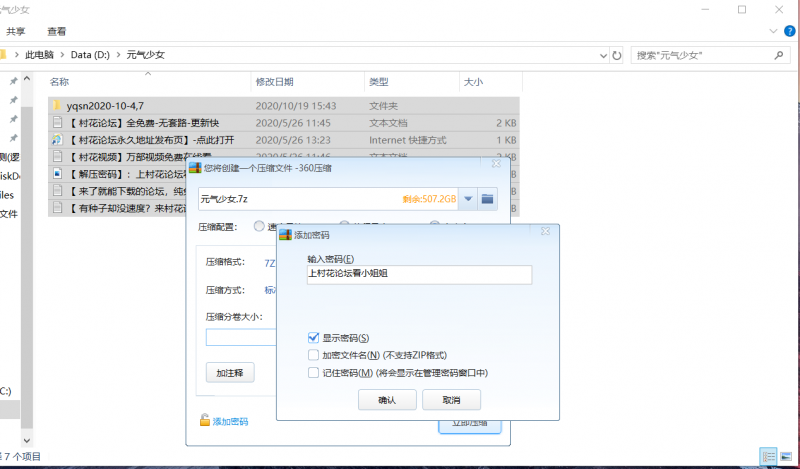Click the lock icon beside 添加密码
Viewport: 800px width, 469px height.
pyautogui.click(x=205, y=420)
